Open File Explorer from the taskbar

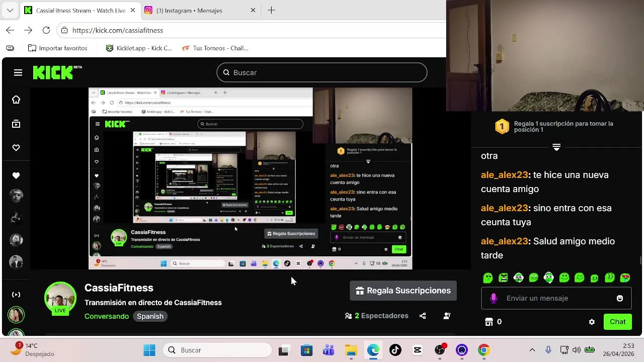(x=351, y=350)
